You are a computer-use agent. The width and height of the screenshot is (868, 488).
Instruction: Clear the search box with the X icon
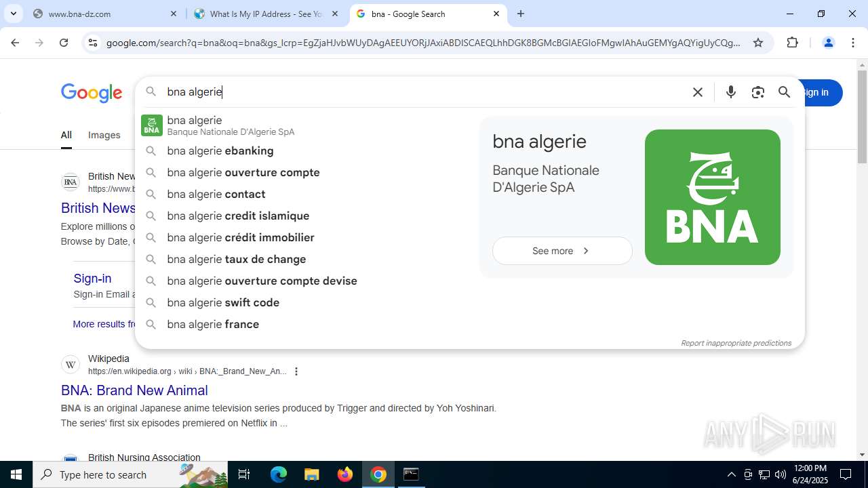click(697, 92)
